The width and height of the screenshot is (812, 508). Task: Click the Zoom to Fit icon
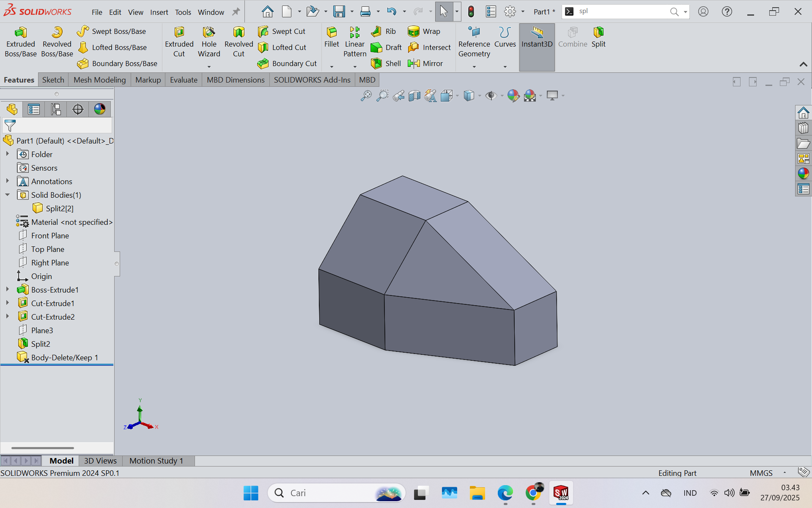coord(366,96)
